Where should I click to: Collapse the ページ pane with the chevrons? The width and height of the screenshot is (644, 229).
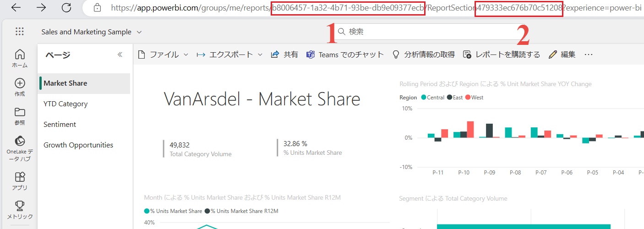(x=120, y=55)
